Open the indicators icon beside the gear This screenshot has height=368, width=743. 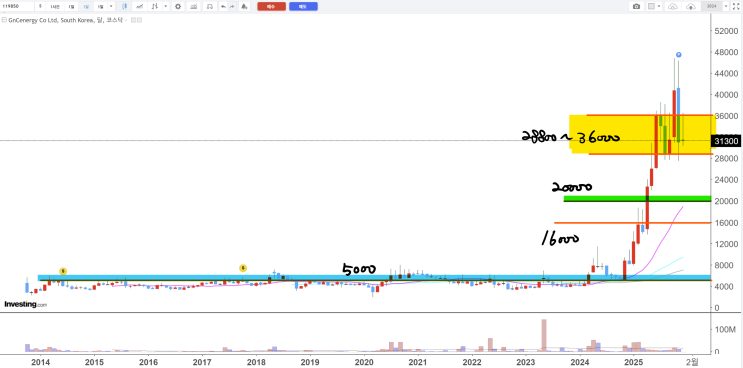[193, 6]
